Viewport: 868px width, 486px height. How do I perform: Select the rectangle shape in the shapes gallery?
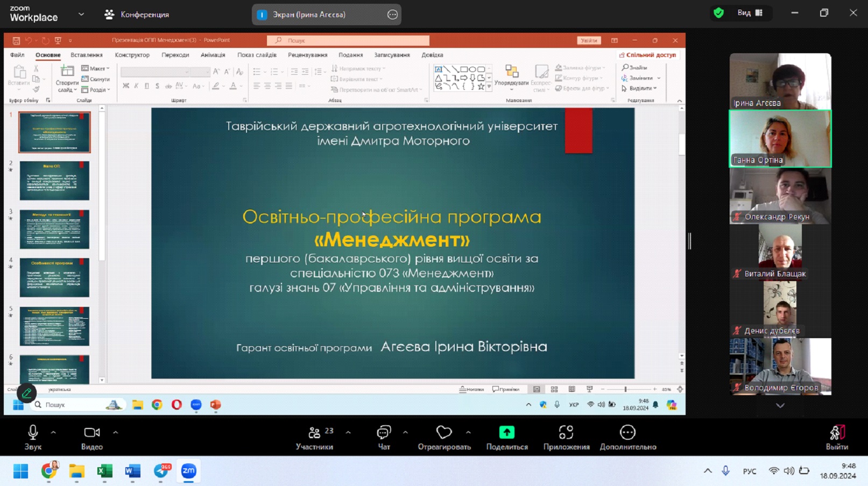(x=464, y=69)
